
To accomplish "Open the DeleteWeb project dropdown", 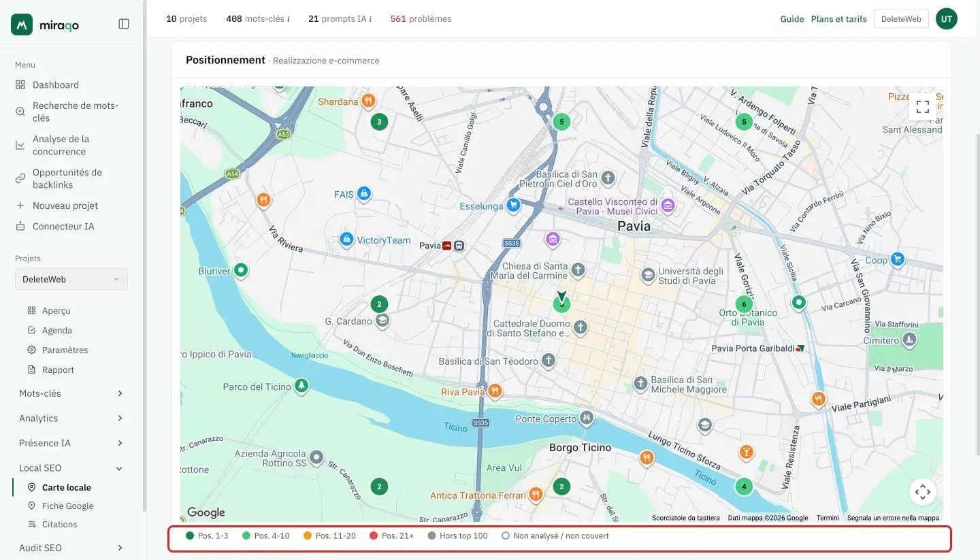I will click(71, 279).
